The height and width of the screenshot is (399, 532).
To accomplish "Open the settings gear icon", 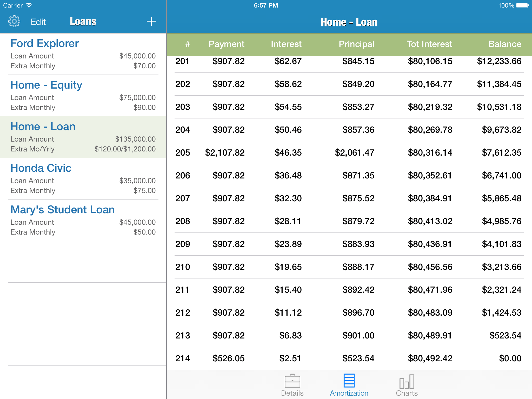I will tap(14, 22).
